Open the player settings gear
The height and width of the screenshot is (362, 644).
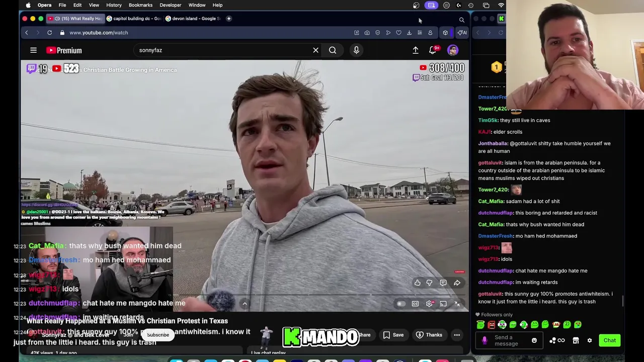(429, 304)
